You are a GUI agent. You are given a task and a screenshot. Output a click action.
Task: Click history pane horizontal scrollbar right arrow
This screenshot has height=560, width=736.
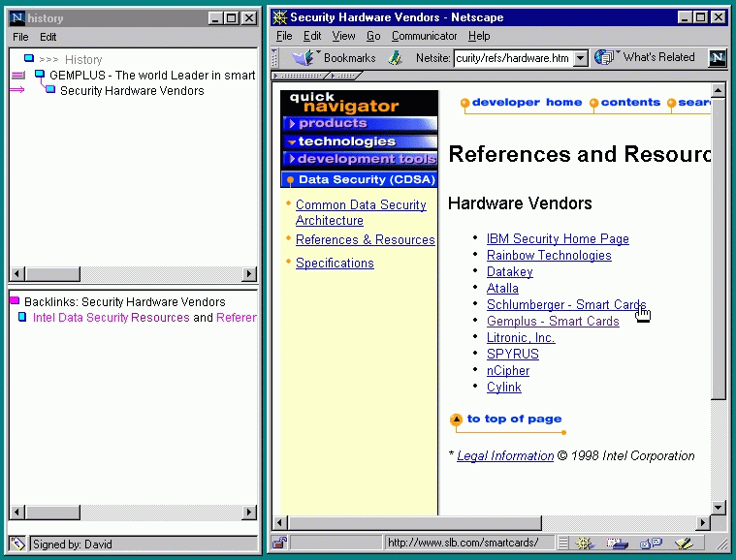pos(249,273)
